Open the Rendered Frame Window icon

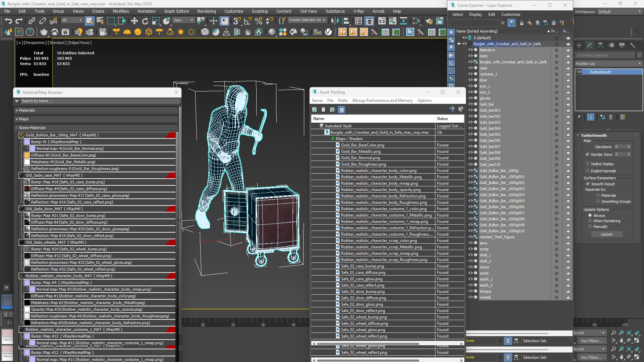[x=440, y=21]
